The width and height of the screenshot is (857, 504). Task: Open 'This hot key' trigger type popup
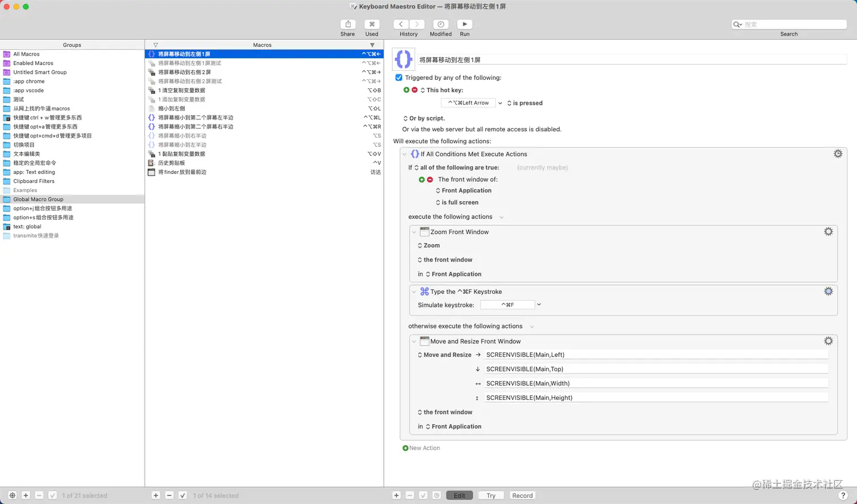tap(442, 90)
